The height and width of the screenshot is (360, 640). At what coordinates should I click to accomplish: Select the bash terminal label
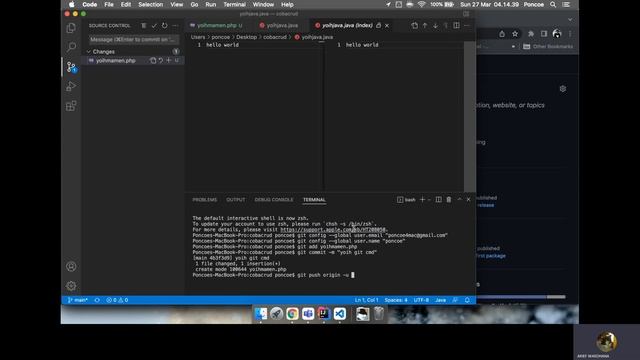[406, 200]
